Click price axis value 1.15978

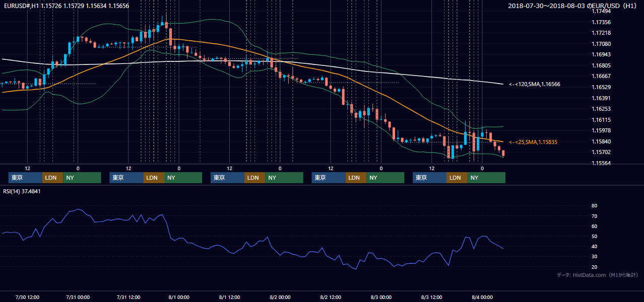pyautogui.click(x=601, y=131)
